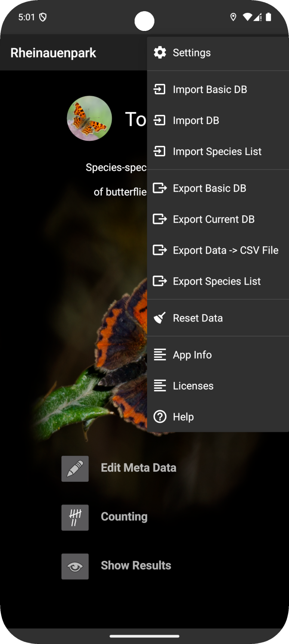Tap the pencil icon for Edit Meta Data

(x=75, y=468)
